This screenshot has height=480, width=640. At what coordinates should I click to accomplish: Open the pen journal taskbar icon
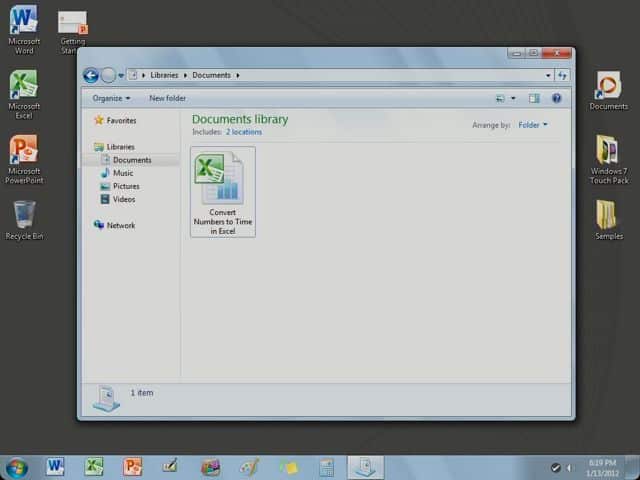point(171,467)
